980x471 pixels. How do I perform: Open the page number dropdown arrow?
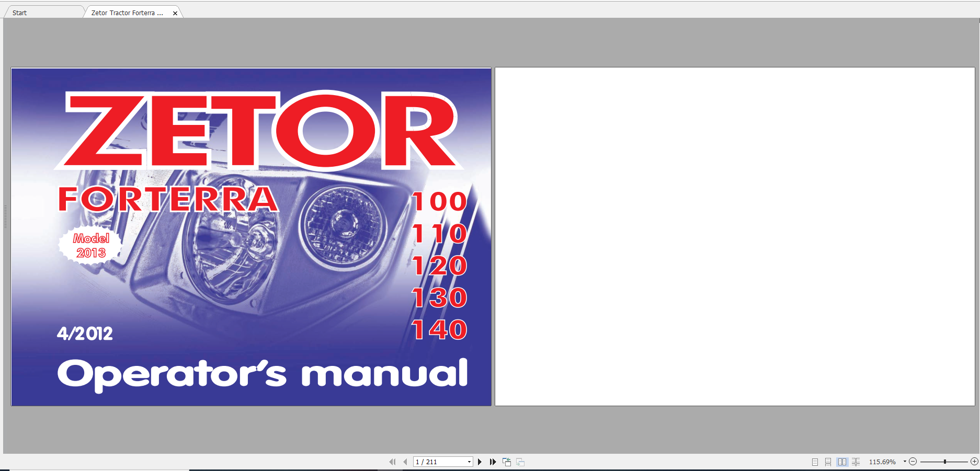click(x=469, y=462)
